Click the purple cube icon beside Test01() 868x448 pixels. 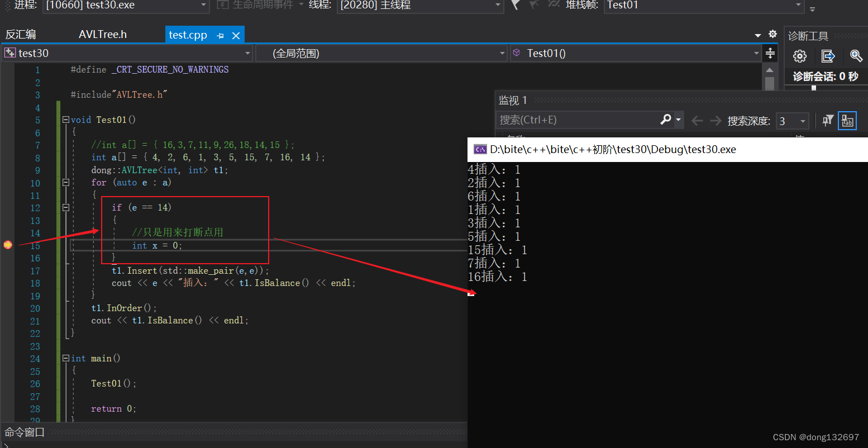coord(517,53)
